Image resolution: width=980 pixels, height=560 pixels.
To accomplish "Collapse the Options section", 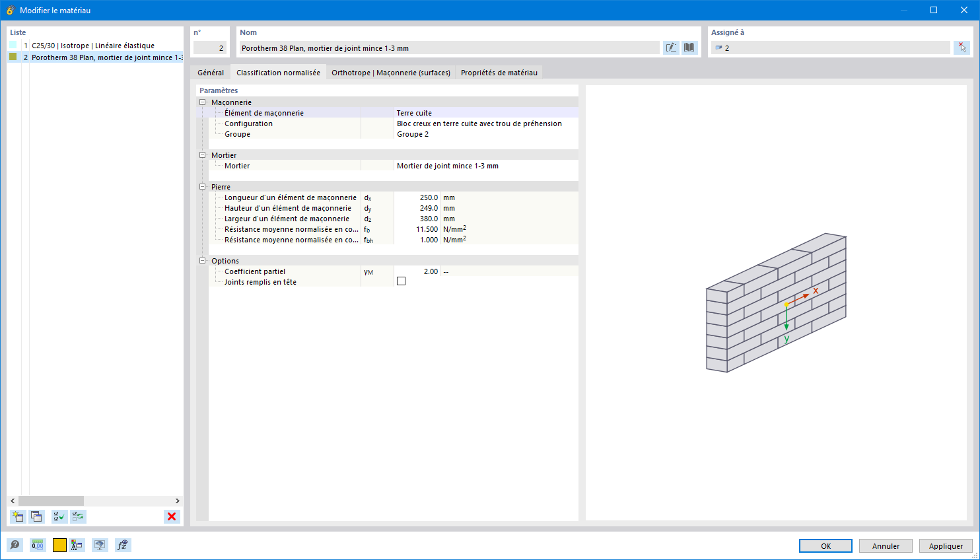I will tap(203, 261).
